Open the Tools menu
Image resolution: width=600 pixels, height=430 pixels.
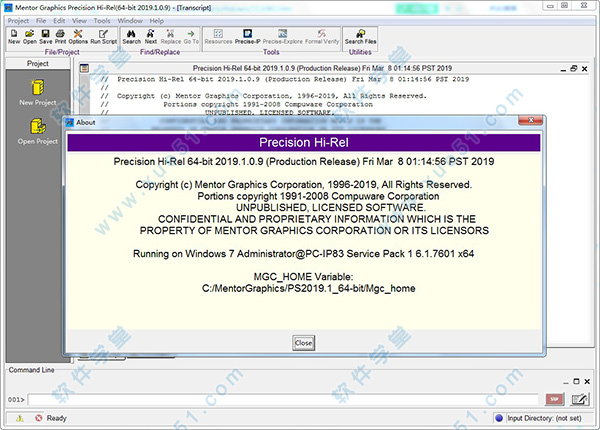click(x=102, y=21)
